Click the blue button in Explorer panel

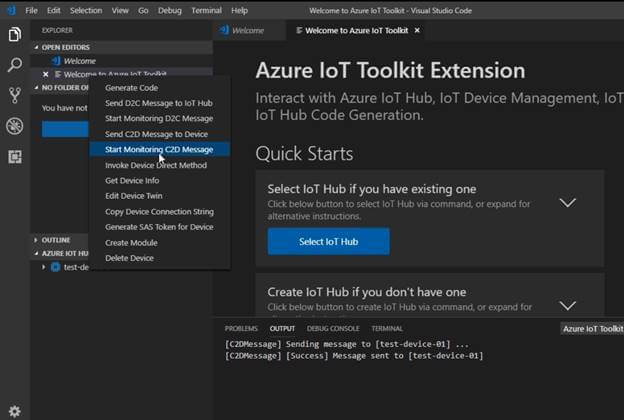[65, 129]
